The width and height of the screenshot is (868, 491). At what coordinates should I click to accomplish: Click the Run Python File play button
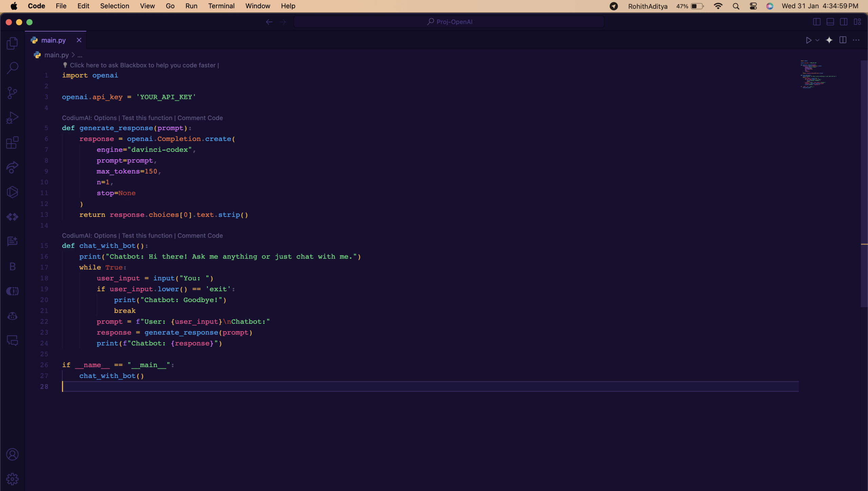tap(809, 40)
